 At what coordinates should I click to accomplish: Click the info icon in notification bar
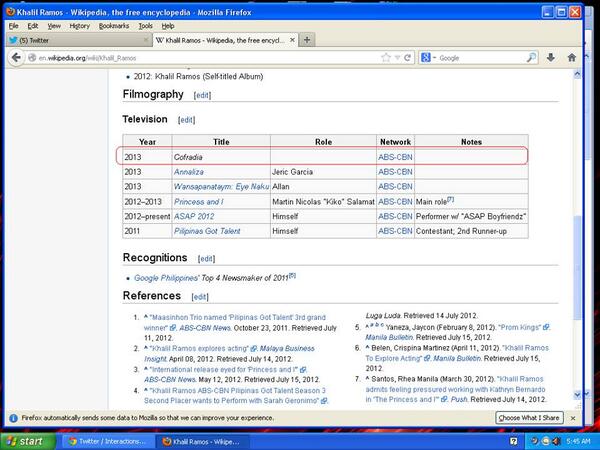[x=13, y=418]
